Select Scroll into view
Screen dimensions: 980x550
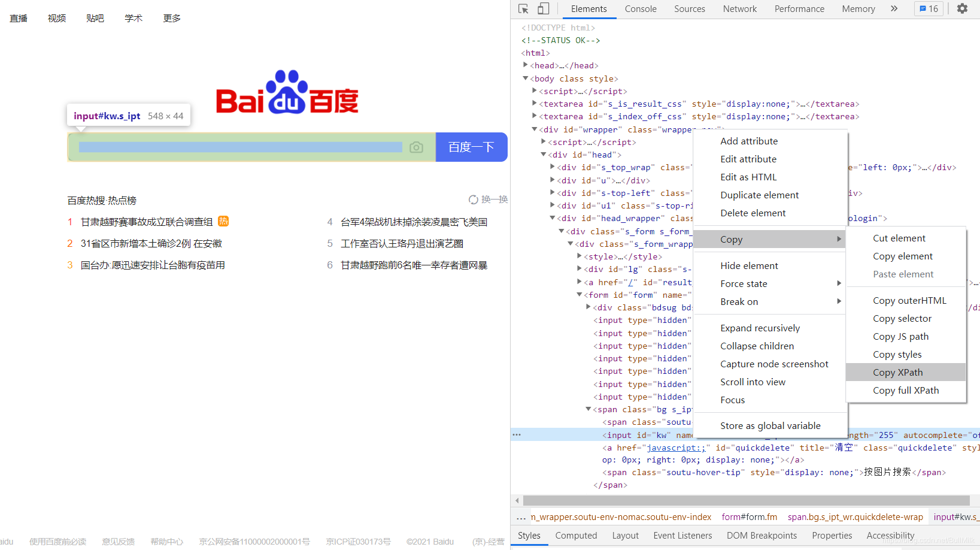point(770,382)
